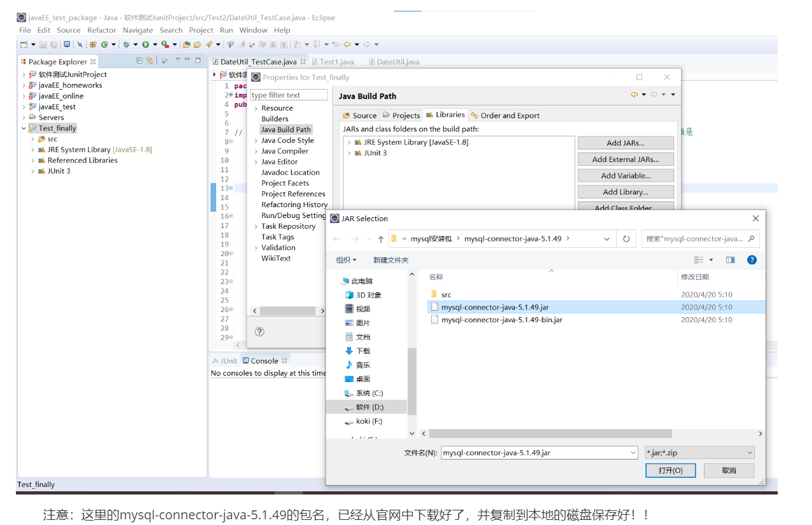Open the Navigate menu
The height and width of the screenshot is (525, 812).
click(138, 30)
